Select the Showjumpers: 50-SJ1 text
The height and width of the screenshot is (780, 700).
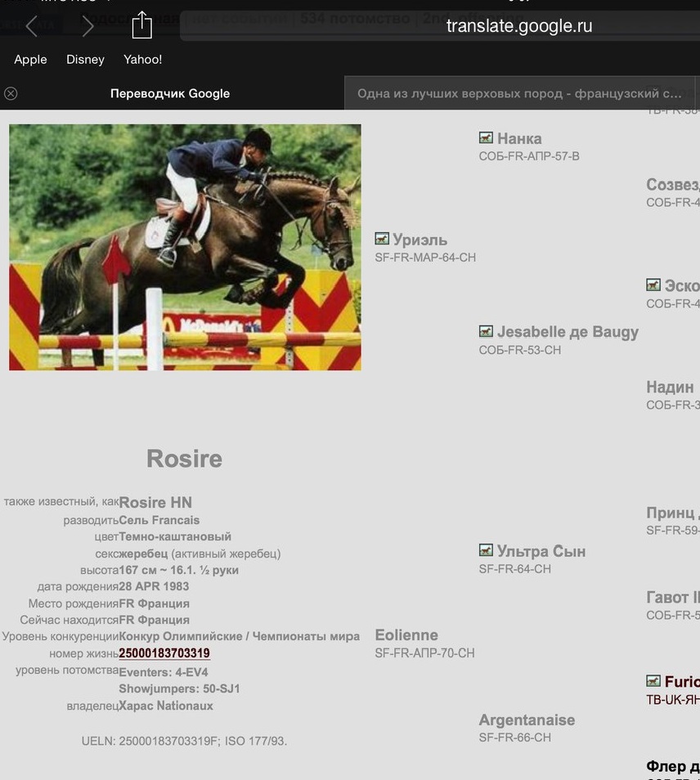click(179, 689)
